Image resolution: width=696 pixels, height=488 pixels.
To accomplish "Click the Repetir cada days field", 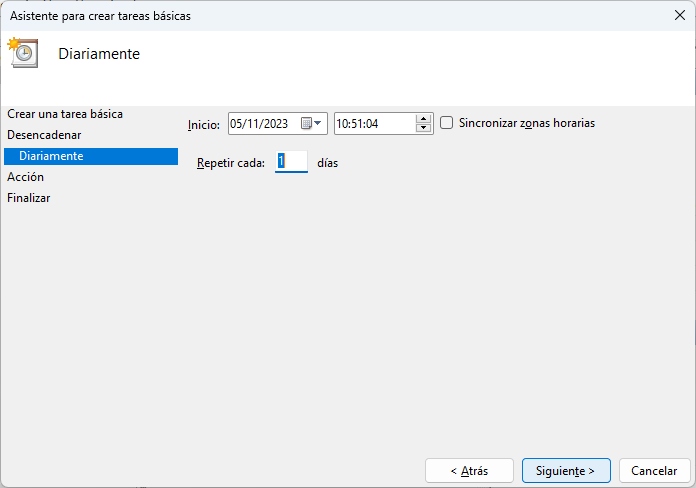I will coord(291,162).
